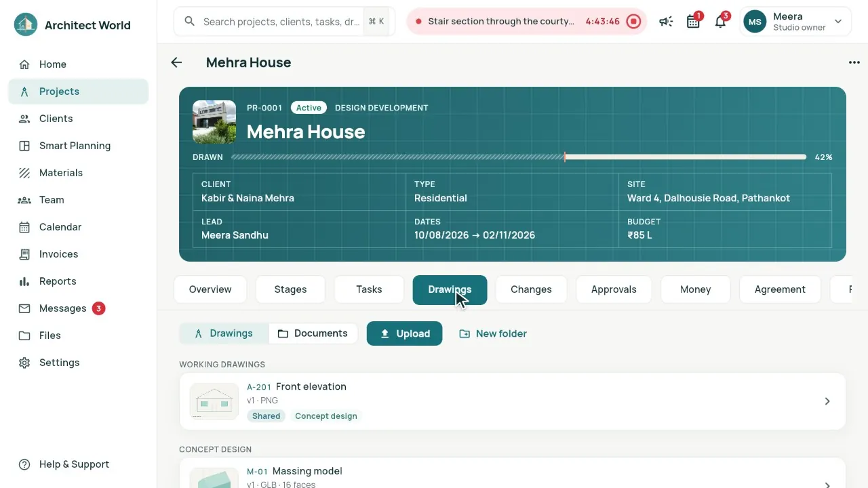Open Materials in the sidebar
868x488 pixels.
(x=78, y=173)
